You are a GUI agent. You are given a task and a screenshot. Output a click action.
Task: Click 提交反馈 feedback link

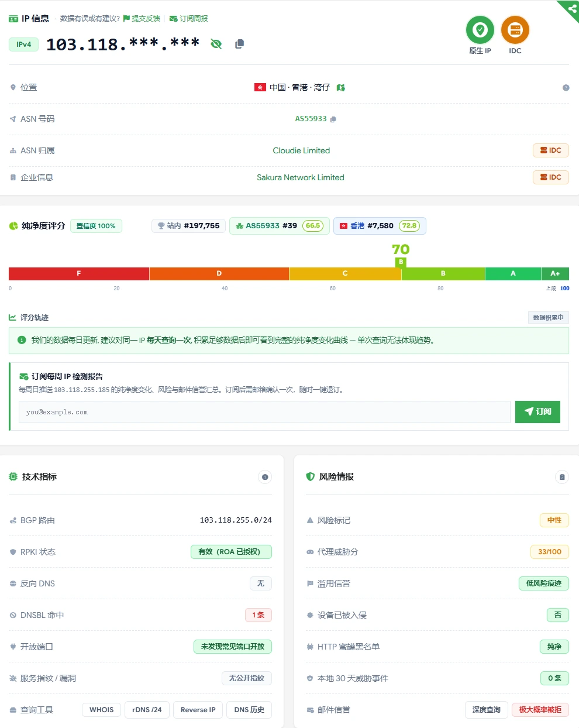coord(142,19)
